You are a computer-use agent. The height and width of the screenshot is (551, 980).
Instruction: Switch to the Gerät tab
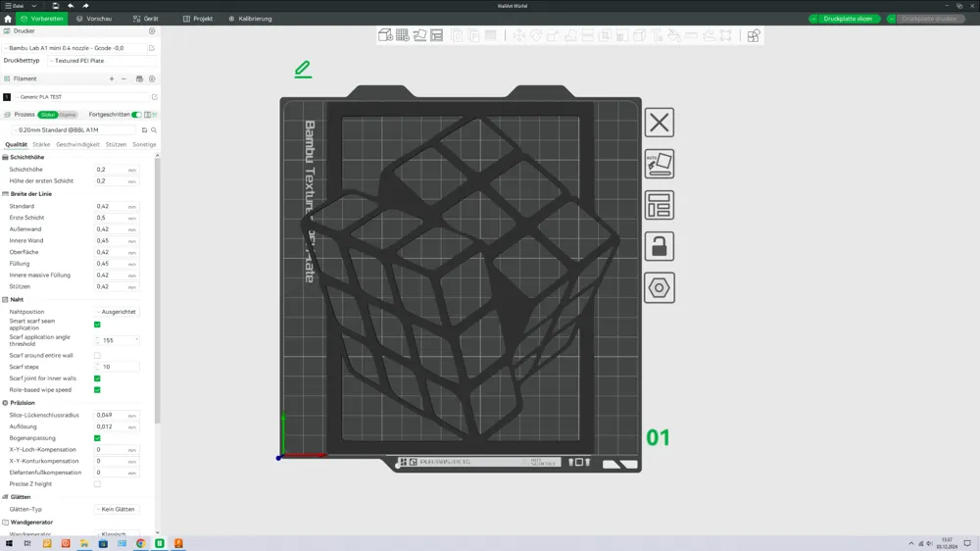[x=146, y=19]
